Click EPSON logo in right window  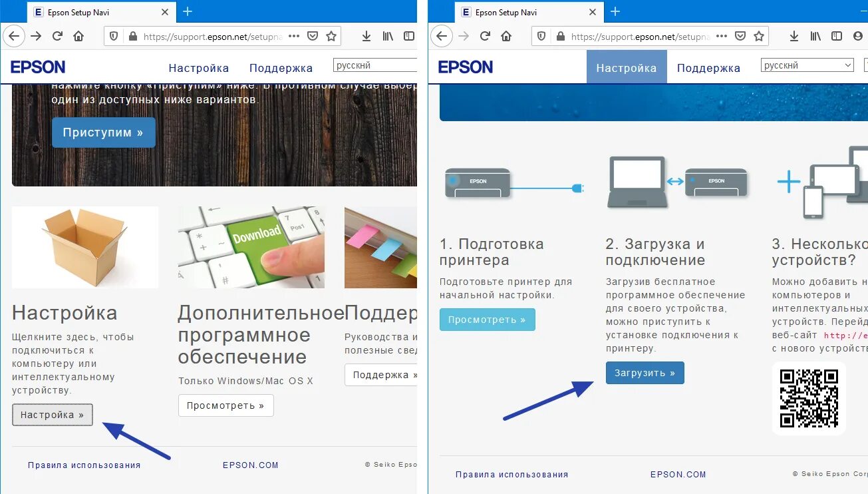coord(466,67)
